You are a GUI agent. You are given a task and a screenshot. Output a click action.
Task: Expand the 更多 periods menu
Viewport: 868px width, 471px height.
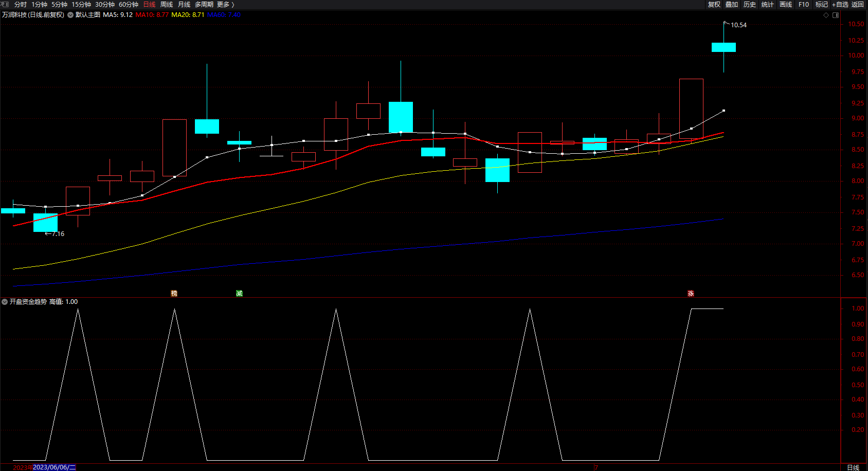[x=225, y=5]
